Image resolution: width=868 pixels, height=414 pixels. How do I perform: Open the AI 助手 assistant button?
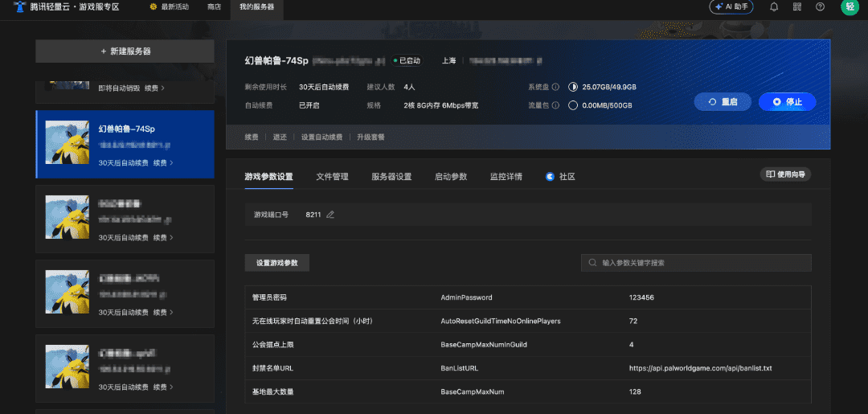point(731,7)
